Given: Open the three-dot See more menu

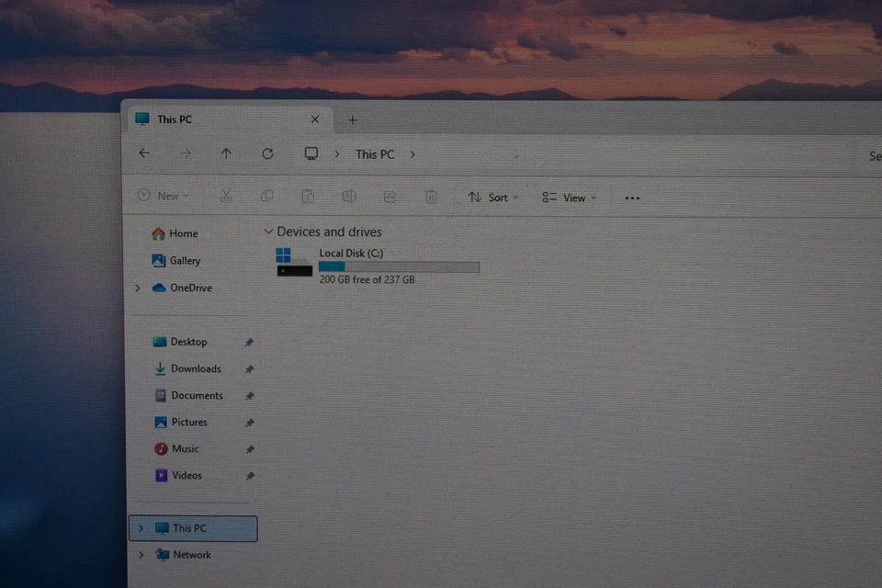Looking at the screenshot, I should pyautogui.click(x=632, y=198).
